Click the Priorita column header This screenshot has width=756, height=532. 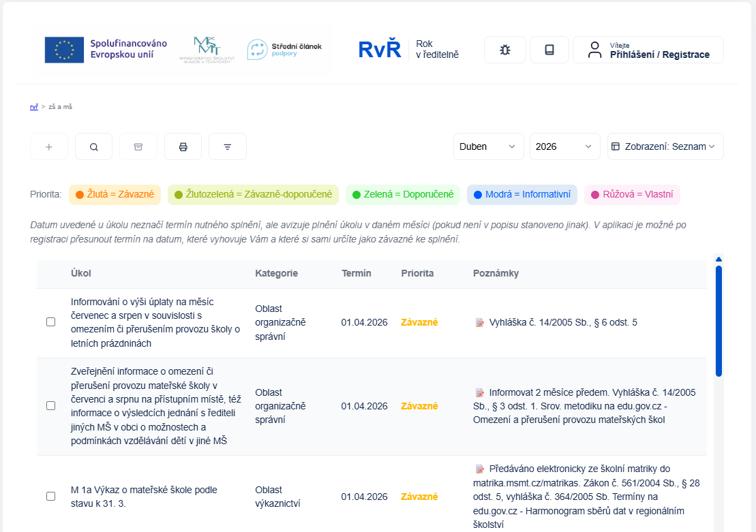point(417,273)
